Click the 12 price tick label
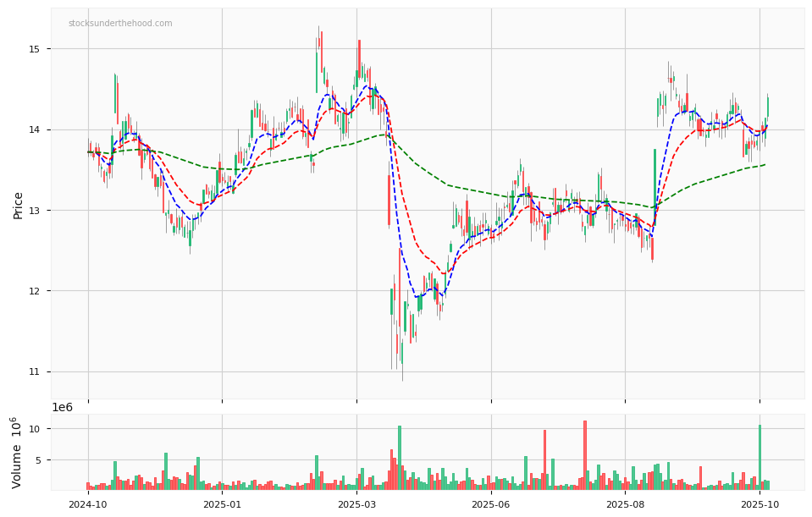The width and height of the screenshot is (812, 517). tap(35, 291)
